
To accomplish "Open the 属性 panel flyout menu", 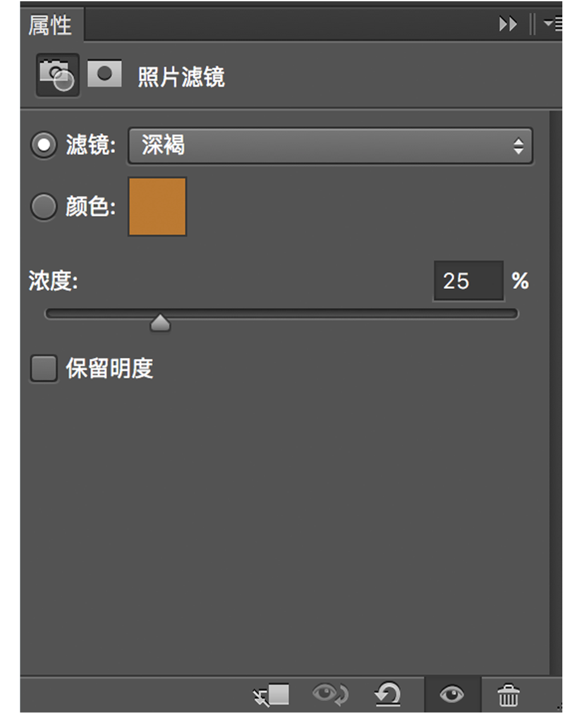I will tap(552, 24).
